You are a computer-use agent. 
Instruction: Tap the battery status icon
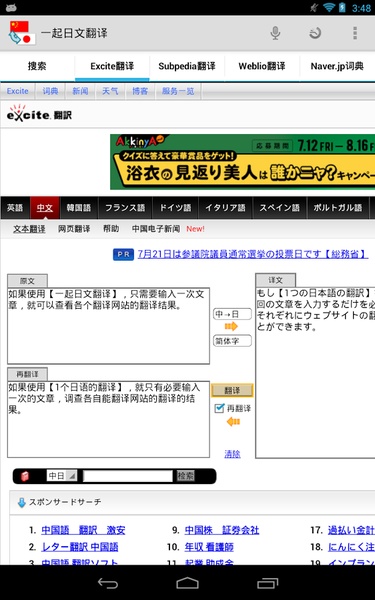[x=342, y=7]
